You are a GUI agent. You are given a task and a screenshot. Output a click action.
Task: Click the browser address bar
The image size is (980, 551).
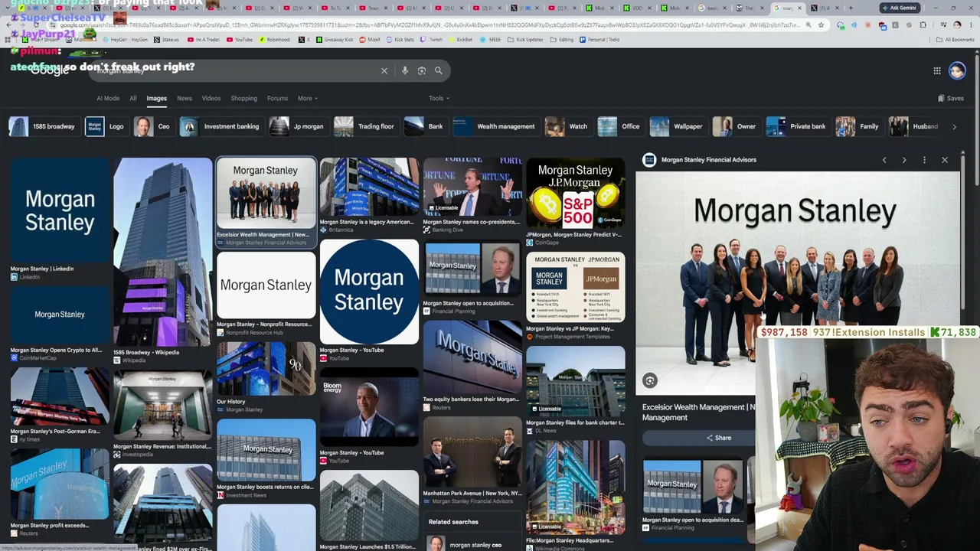click(x=429, y=24)
